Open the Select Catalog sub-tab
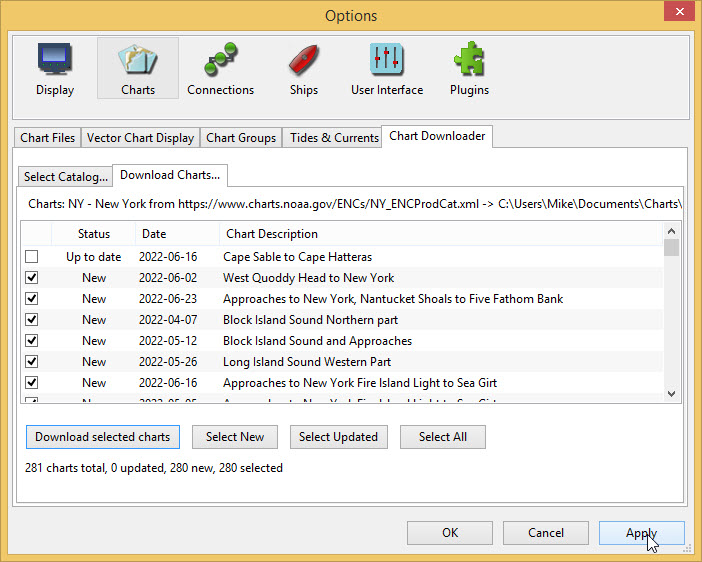The height and width of the screenshot is (562, 702). [x=65, y=177]
